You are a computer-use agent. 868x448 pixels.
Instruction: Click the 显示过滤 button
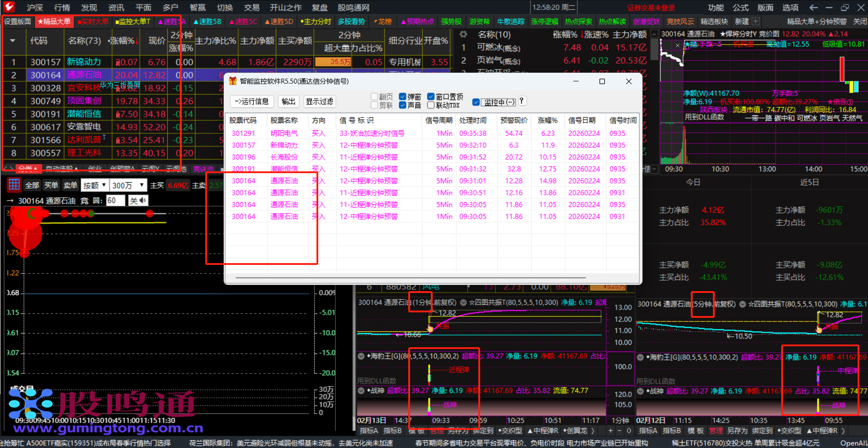point(319,102)
